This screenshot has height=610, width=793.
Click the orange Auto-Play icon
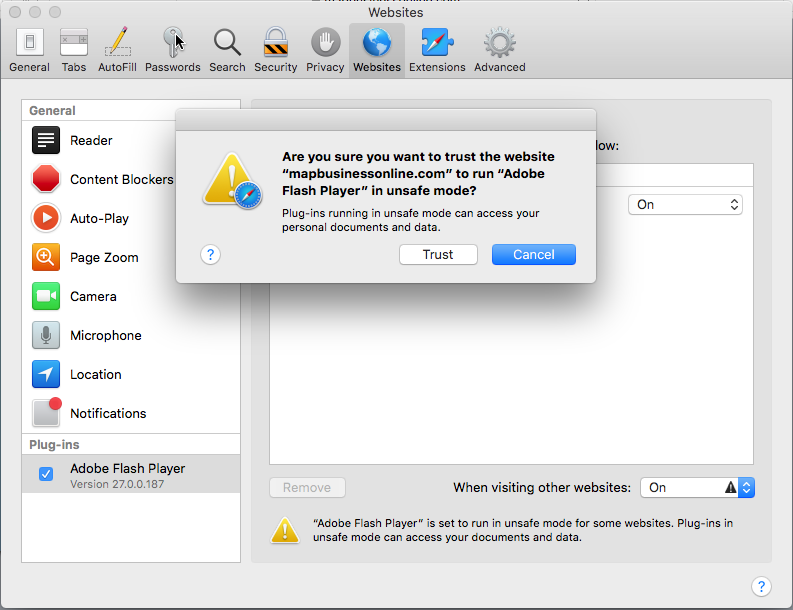46,218
